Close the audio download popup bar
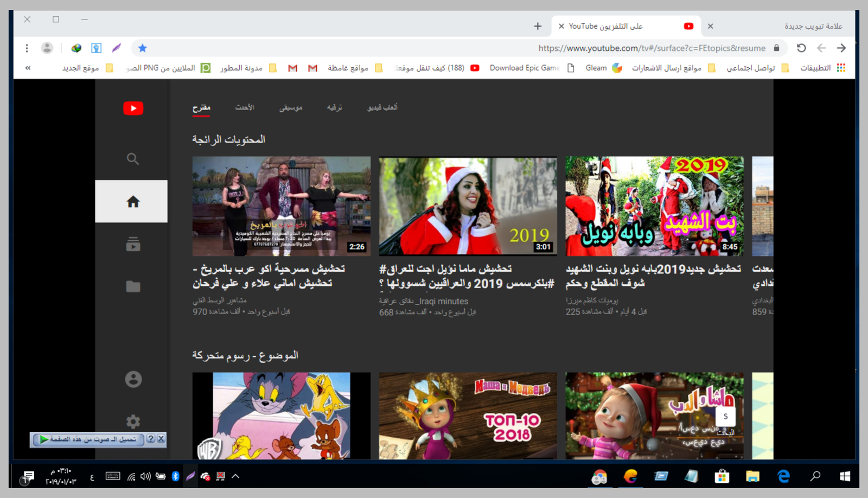 [161, 439]
